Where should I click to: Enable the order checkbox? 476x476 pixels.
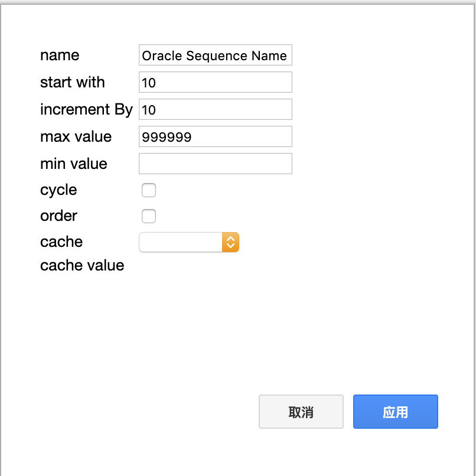tap(149, 216)
